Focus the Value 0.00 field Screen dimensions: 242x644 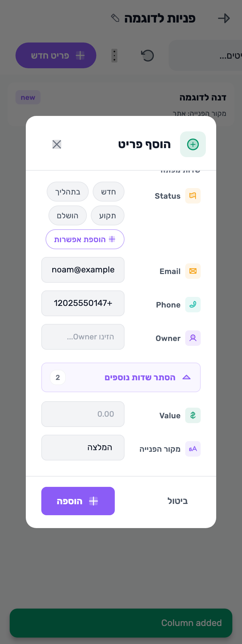point(83,414)
